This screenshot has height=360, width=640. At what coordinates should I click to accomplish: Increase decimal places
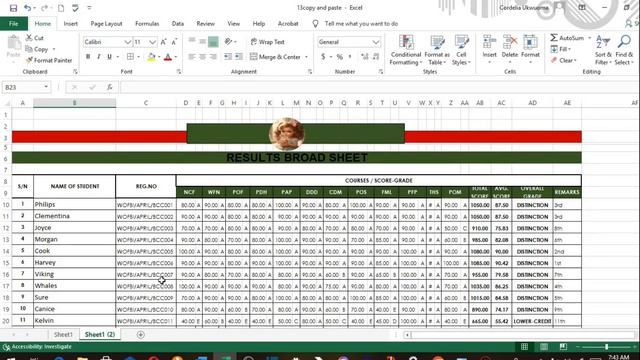point(364,57)
